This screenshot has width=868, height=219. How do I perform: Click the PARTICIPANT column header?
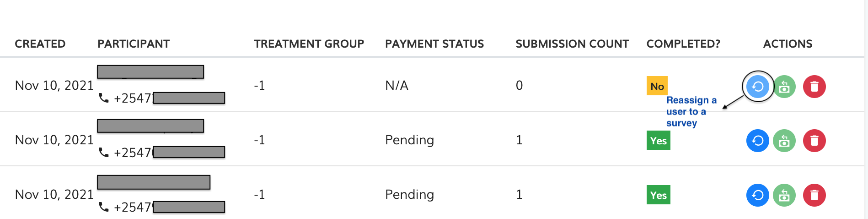tap(134, 44)
